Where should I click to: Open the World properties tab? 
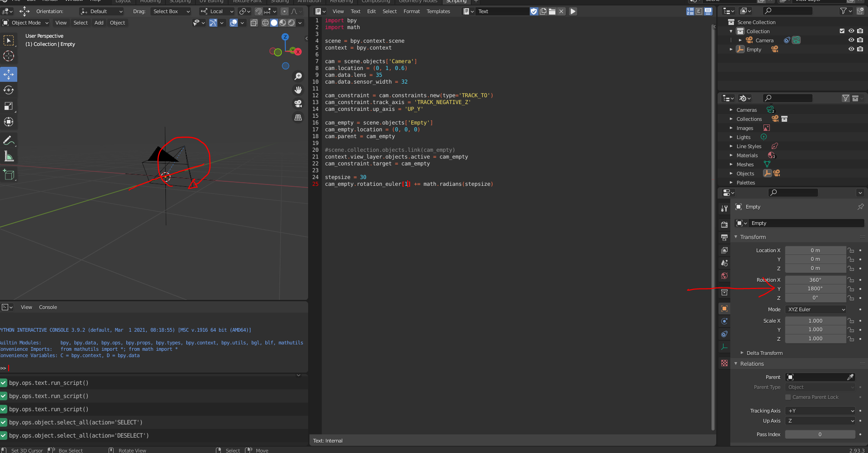(724, 276)
